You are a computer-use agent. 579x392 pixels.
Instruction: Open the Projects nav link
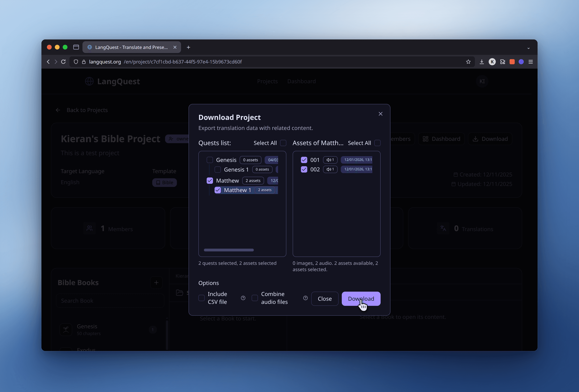coord(267,81)
